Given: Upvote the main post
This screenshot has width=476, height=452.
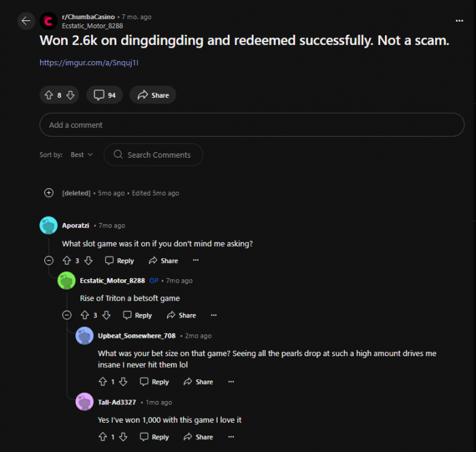Looking at the screenshot, I should [x=49, y=95].
